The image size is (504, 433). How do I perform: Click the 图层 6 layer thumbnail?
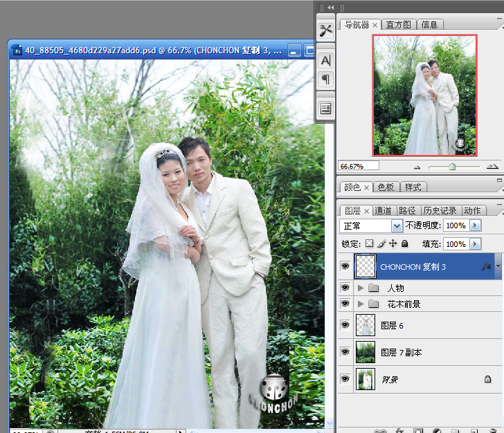pyautogui.click(x=366, y=325)
